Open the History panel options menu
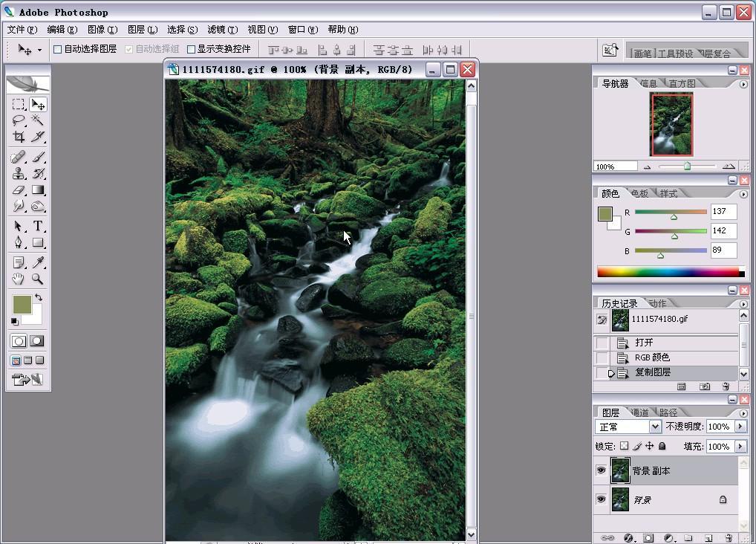Screen dimensions: 756x544 pos(743,304)
